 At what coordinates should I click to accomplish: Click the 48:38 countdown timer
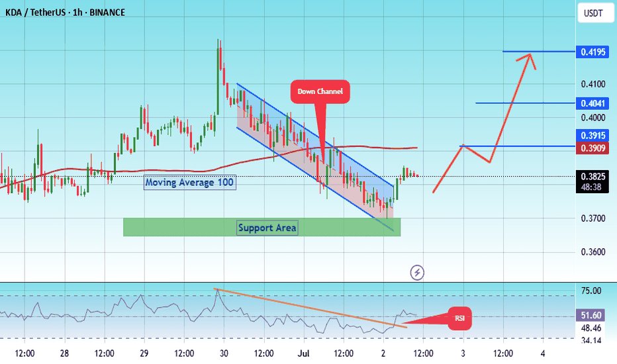tap(593, 187)
